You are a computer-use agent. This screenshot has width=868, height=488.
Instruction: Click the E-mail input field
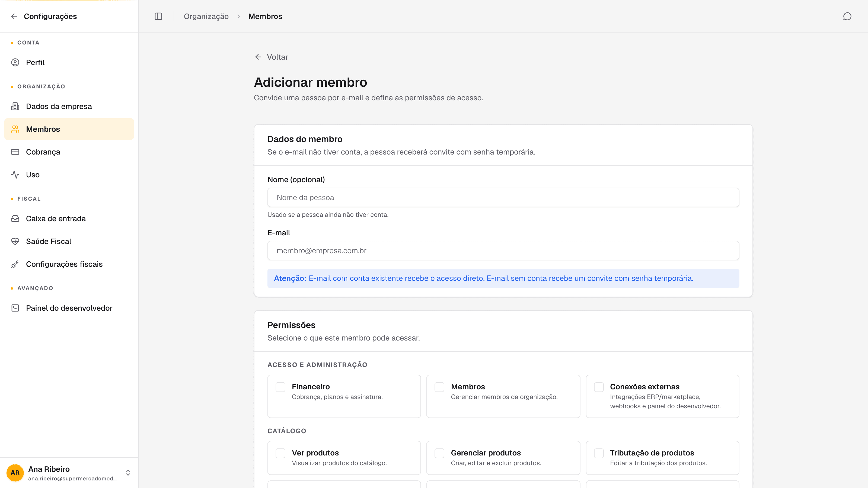tap(503, 251)
